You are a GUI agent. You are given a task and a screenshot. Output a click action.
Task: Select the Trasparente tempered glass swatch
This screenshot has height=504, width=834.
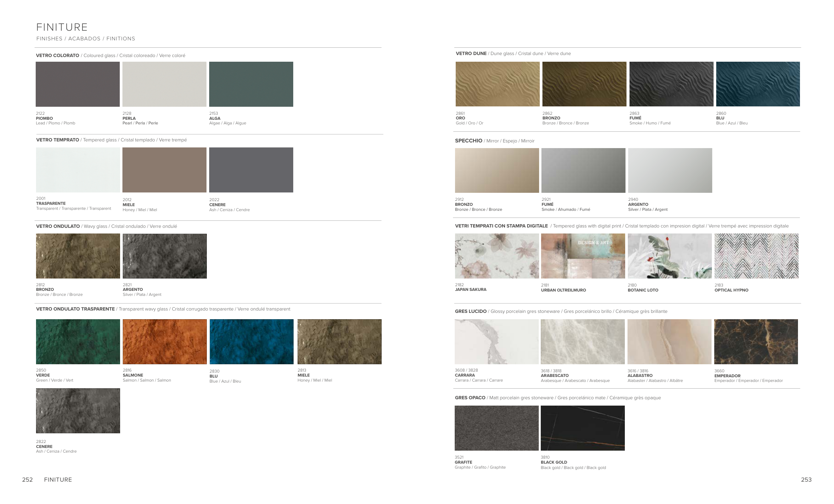point(78,169)
